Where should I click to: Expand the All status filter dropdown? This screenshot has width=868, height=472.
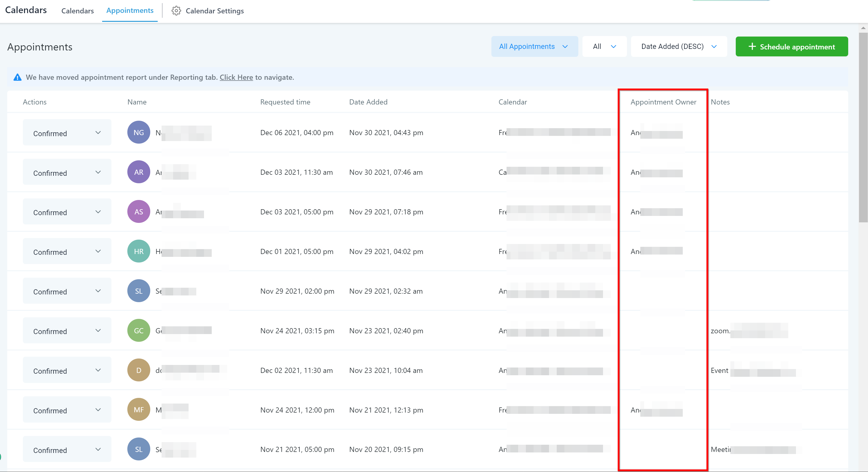pyautogui.click(x=604, y=47)
